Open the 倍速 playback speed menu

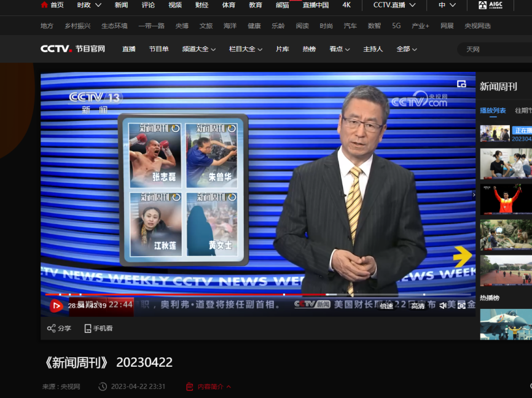point(386,306)
